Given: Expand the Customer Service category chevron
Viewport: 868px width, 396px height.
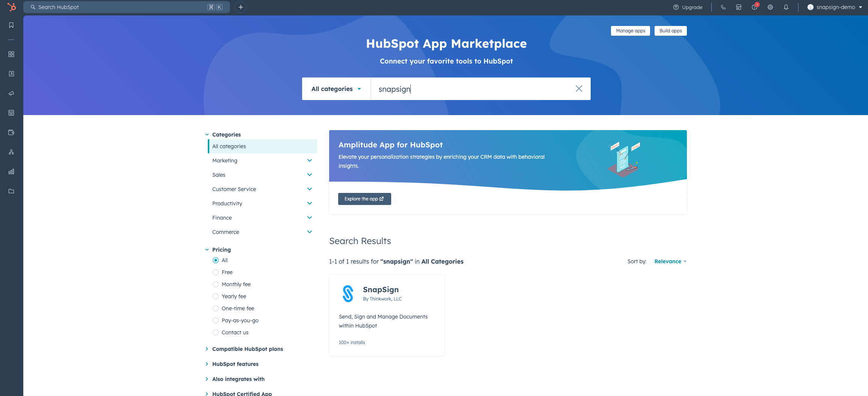Looking at the screenshot, I should [310, 189].
